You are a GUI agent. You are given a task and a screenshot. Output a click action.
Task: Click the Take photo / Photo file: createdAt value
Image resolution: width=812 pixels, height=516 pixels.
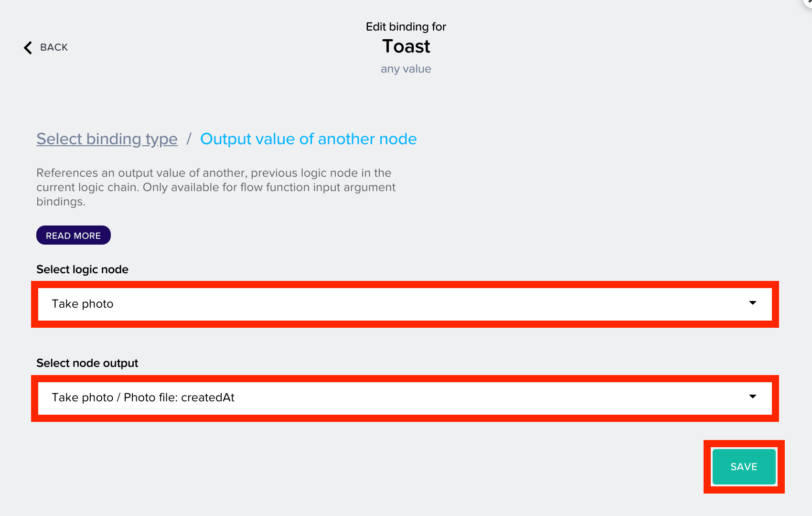(x=143, y=398)
